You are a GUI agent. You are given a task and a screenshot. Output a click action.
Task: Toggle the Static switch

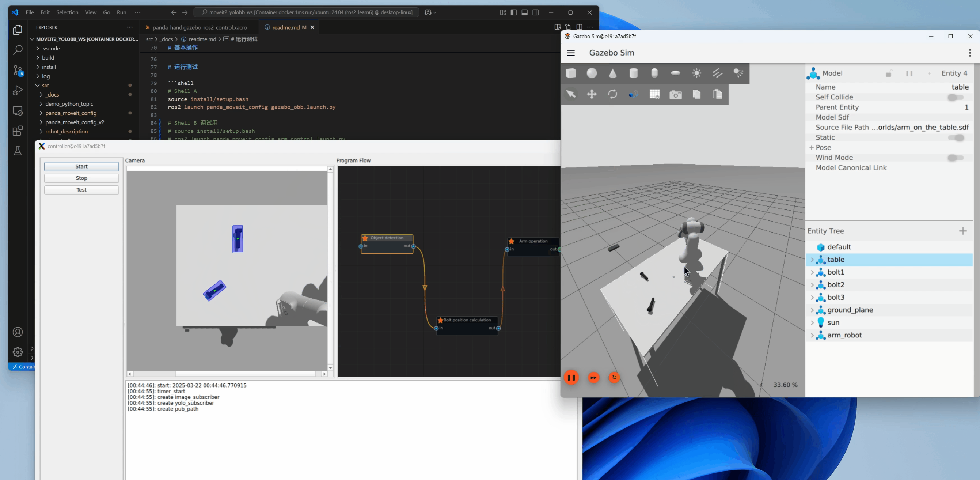955,138
